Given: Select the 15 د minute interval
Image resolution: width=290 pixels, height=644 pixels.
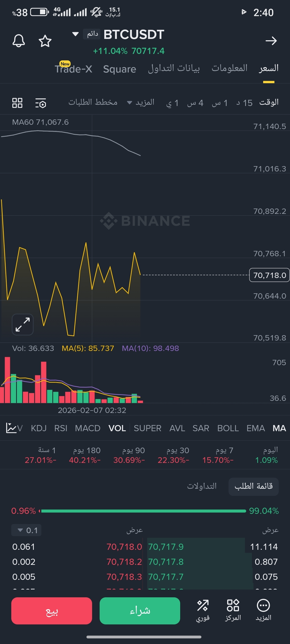Looking at the screenshot, I should [244, 103].
